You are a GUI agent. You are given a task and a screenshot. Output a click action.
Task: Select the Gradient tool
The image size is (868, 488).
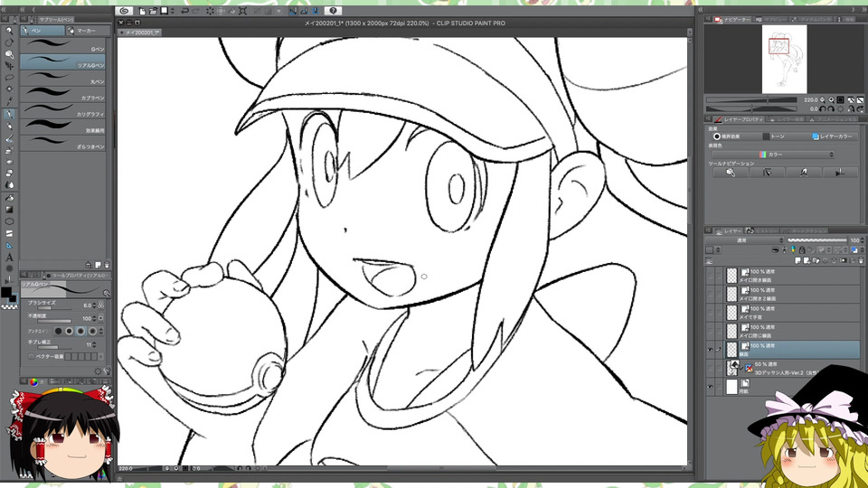coord(10,209)
